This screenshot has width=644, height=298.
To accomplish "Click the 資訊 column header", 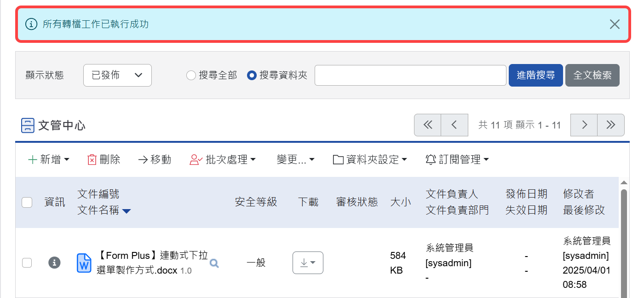I will [x=55, y=202].
